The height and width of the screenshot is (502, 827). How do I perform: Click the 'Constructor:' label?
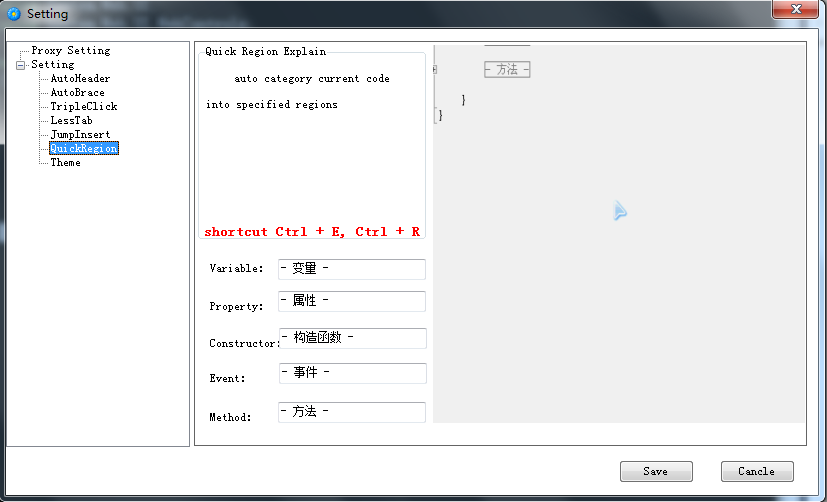point(244,343)
